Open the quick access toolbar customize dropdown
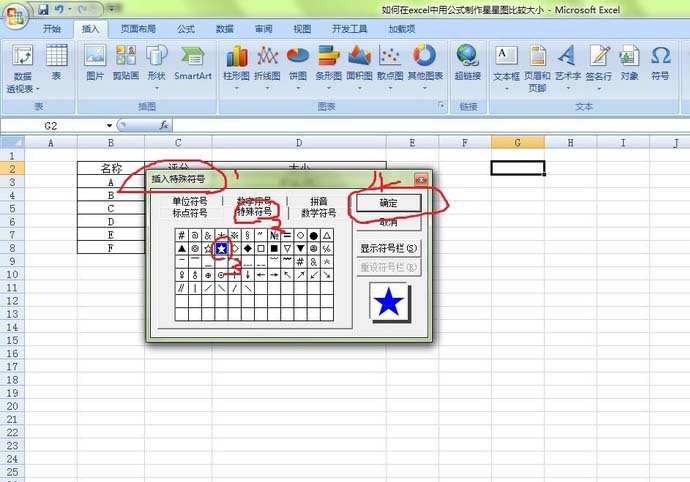This screenshot has height=482, width=690. 112,9
